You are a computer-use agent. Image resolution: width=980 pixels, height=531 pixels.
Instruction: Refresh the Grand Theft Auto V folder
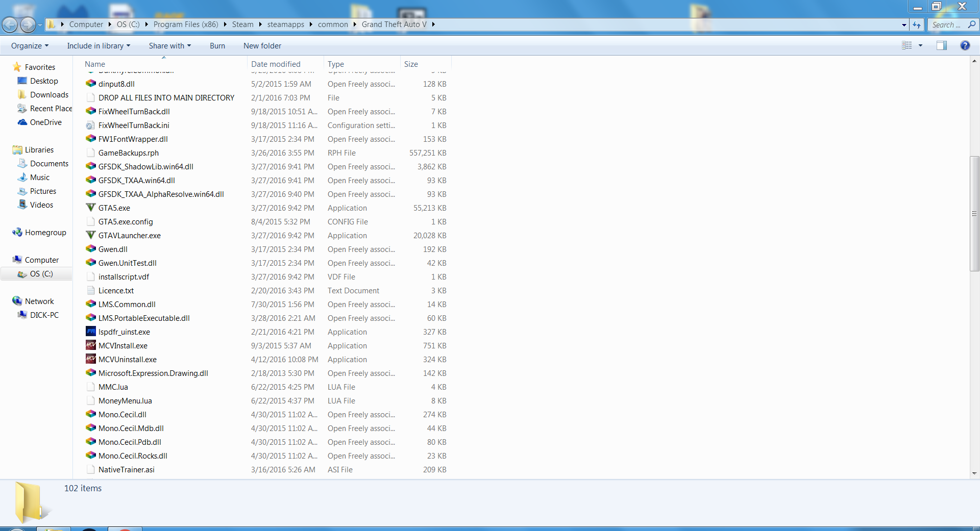917,24
